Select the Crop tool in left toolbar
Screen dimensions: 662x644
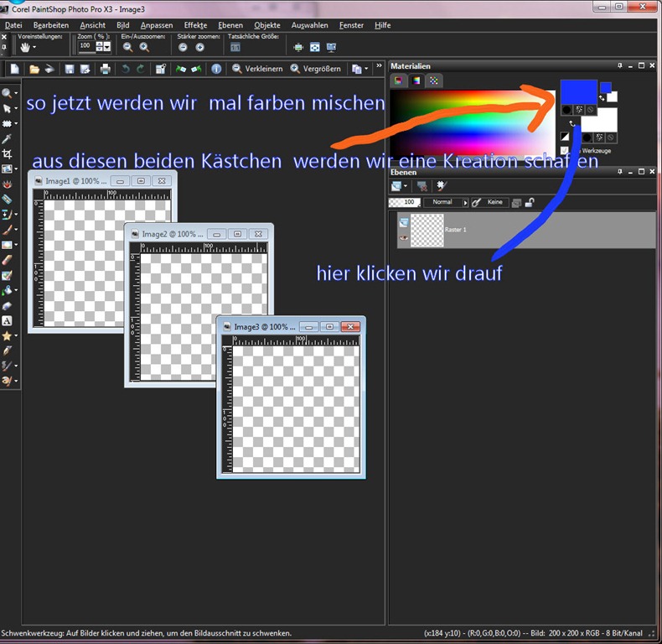pyautogui.click(x=7, y=153)
